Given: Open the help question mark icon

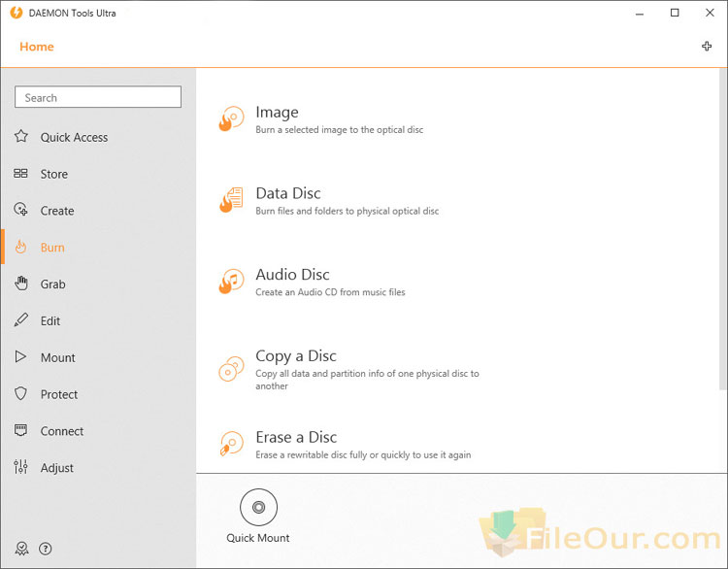Looking at the screenshot, I should point(46,549).
